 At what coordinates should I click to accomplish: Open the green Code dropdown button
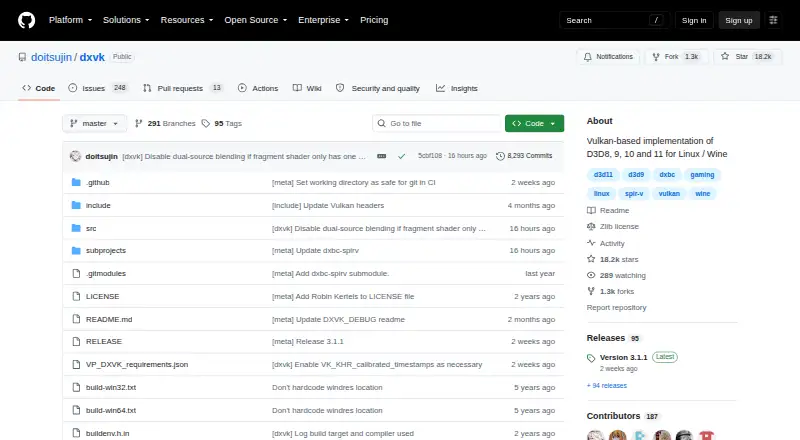coord(534,124)
